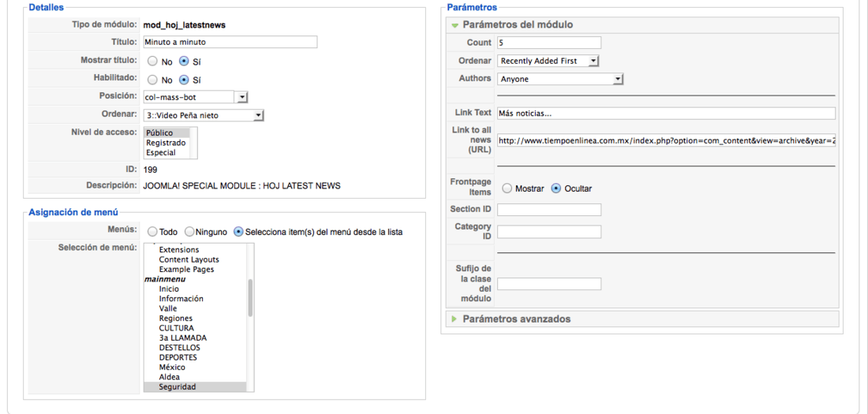
Task: Select Sí for Habilitado
Action: coord(185,80)
